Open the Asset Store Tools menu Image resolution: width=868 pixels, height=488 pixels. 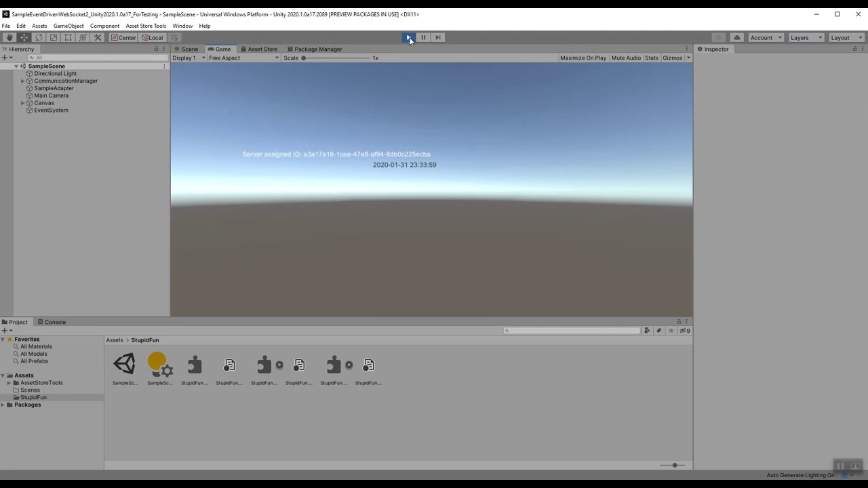146,26
